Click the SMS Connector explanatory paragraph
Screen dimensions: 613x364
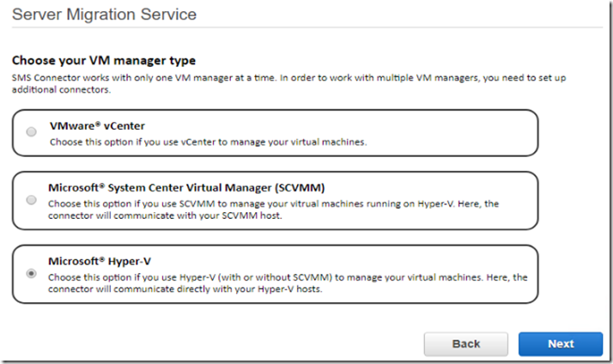point(289,83)
